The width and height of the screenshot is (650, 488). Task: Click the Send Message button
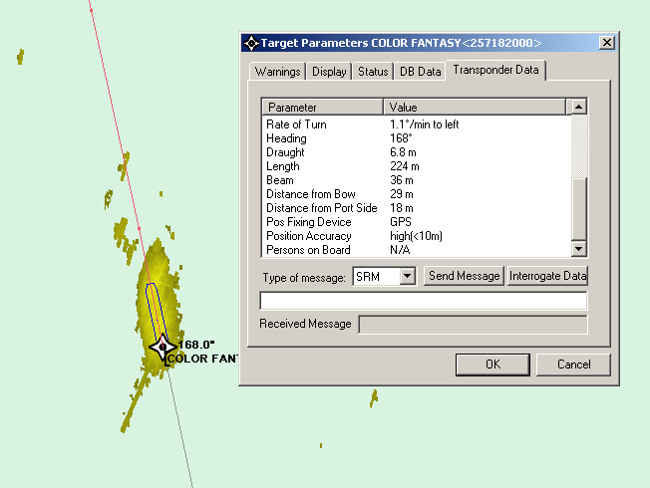coord(464,276)
